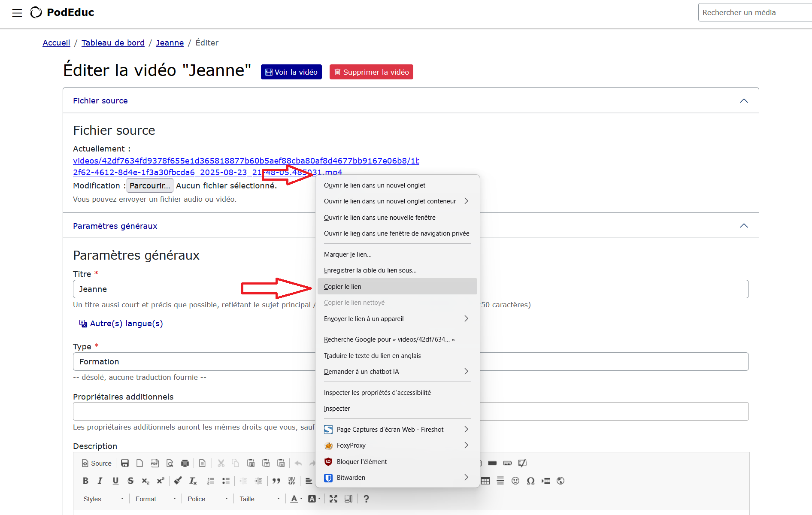Open the hamburger menu next to PodEduc
The height and width of the screenshot is (515, 812).
[17, 13]
